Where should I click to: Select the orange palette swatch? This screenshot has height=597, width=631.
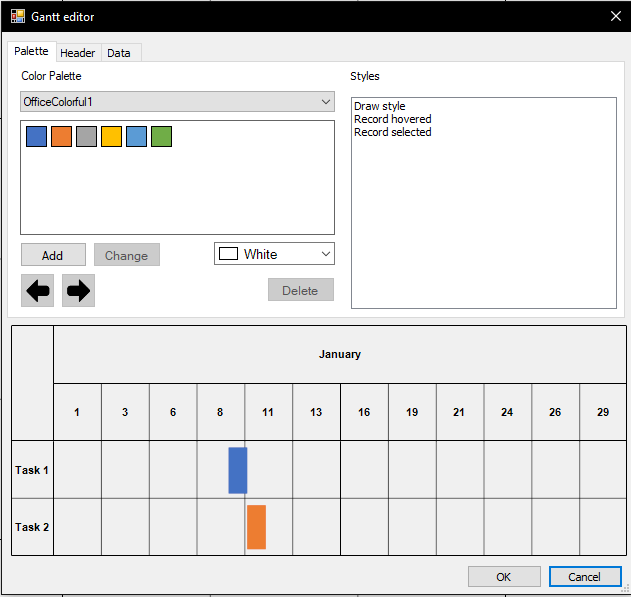click(x=62, y=136)
